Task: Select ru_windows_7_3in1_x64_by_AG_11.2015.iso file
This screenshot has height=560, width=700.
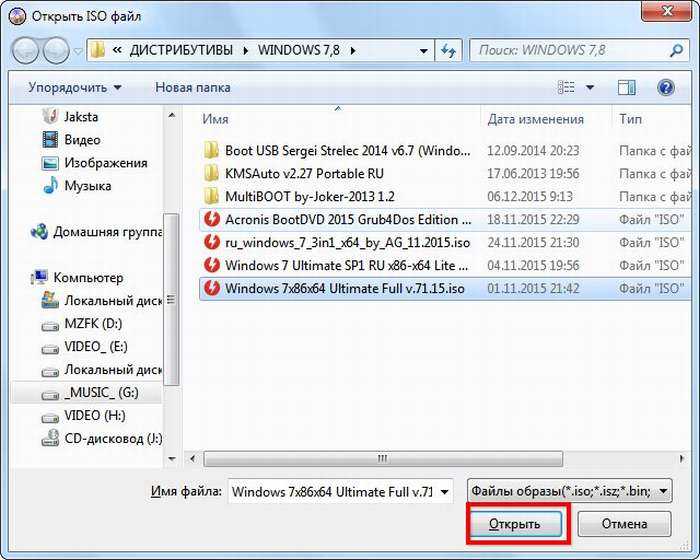Action: click(347, 242)
